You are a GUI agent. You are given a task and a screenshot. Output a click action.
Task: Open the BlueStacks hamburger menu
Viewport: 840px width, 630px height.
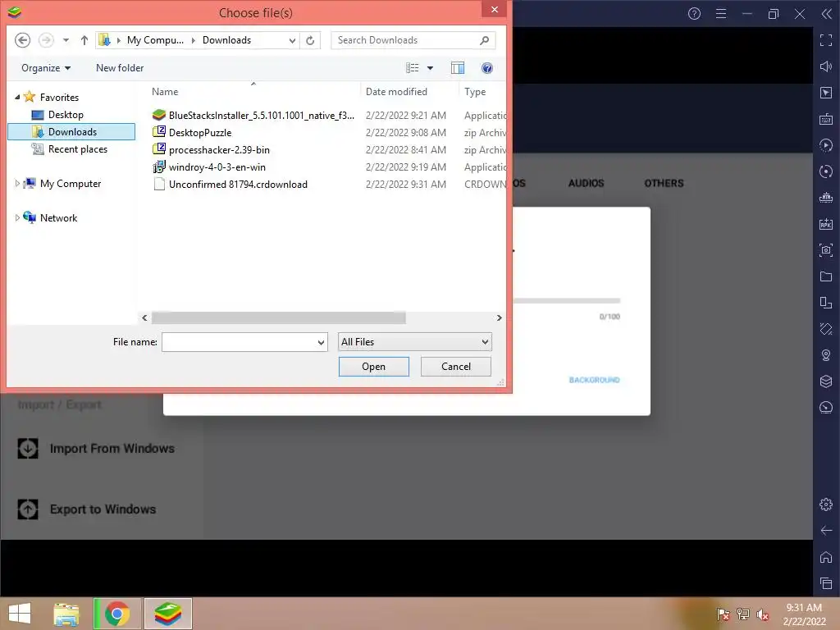721,14
